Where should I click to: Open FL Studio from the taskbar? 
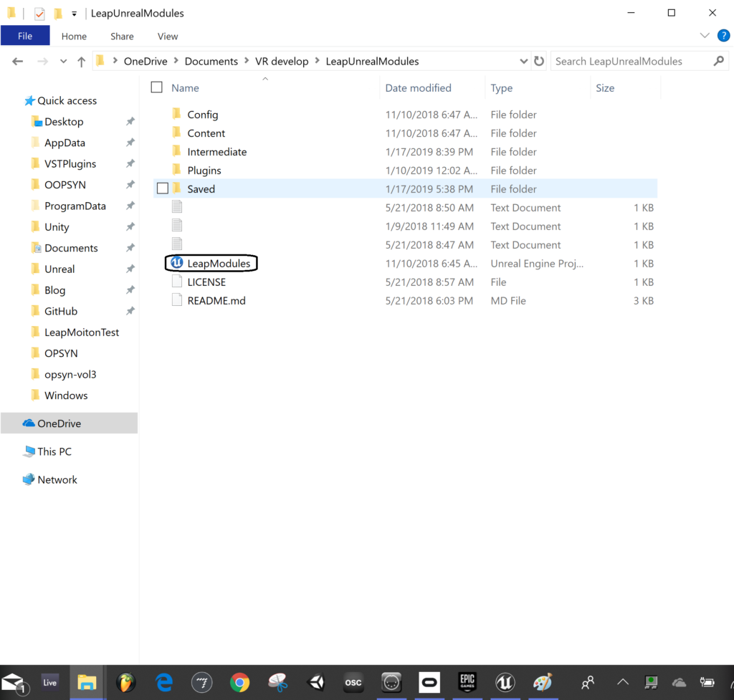(125, 682)
